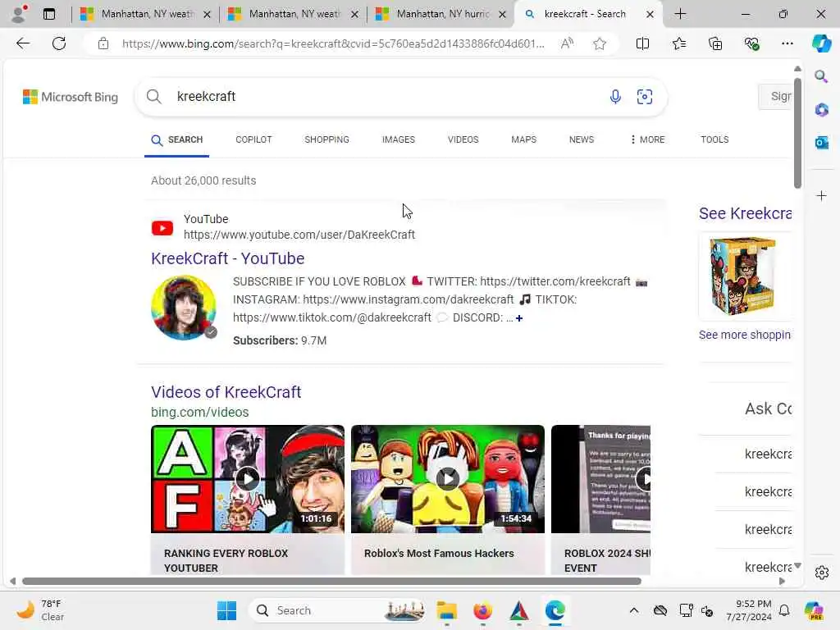Image resolution: width=840 pixels, height=630 pixels.
Task: Select the IMAGES search tab
Action: (398, 139)
